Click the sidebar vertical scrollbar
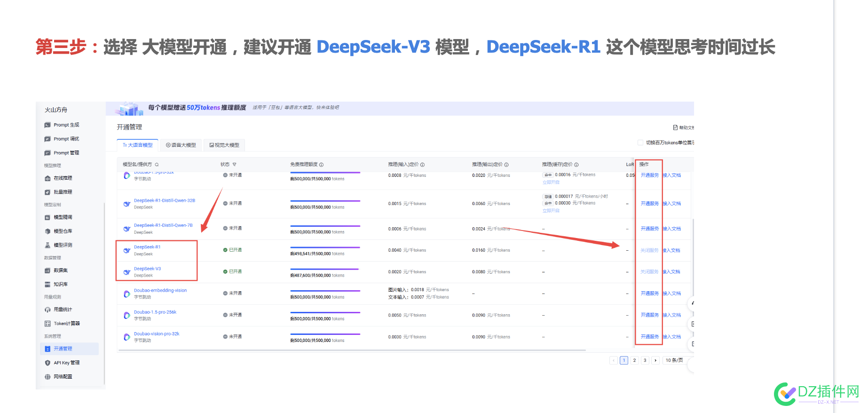 [x=103, y=293]
